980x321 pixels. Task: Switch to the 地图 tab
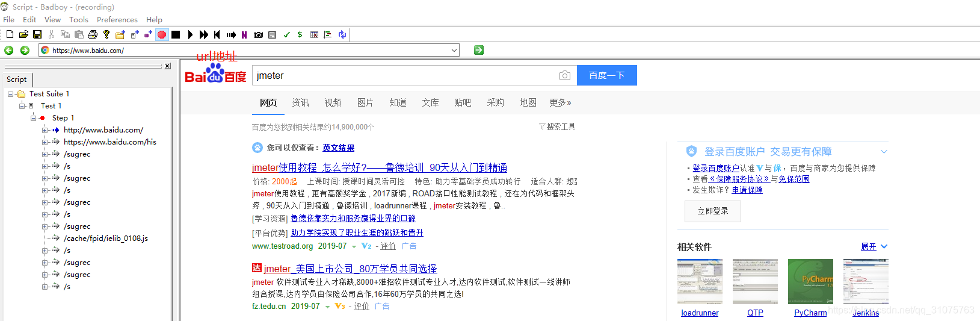[528, 103]
